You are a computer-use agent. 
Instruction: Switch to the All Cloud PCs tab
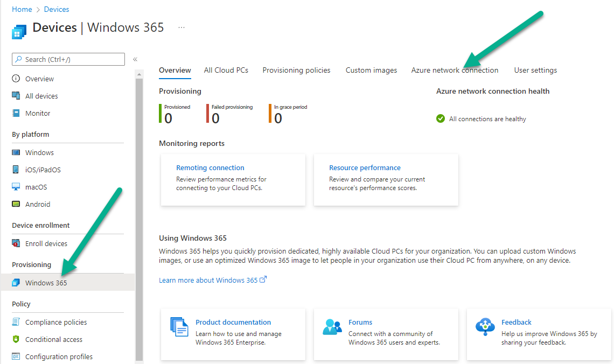click(226, 70)
